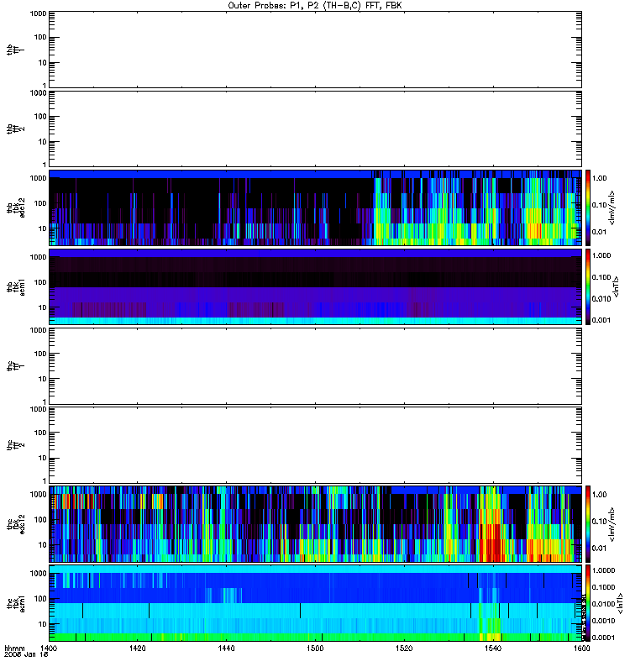Click the 0.0001 value on the thc scm1 color bar

[603, 638]
